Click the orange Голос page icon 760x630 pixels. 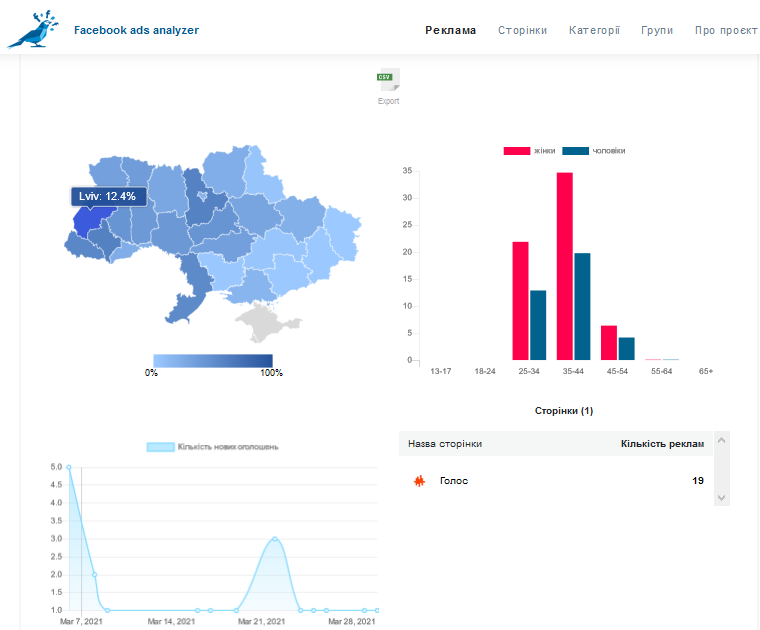coord(419,481)
